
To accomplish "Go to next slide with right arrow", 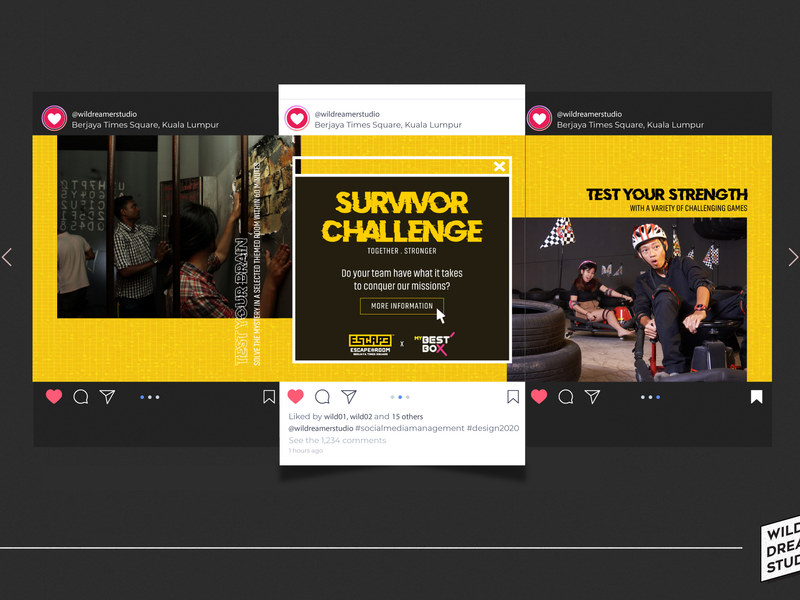I will (793, 257).
